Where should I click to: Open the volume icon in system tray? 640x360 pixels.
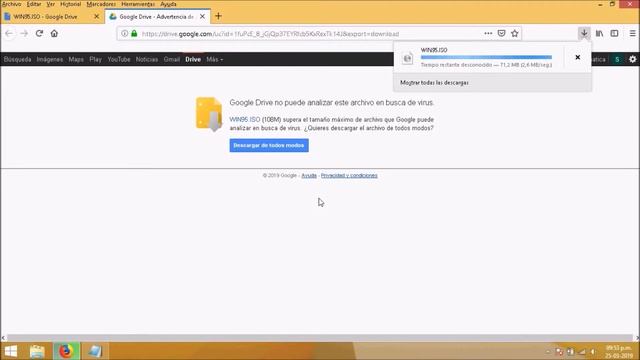pos(593,351)
